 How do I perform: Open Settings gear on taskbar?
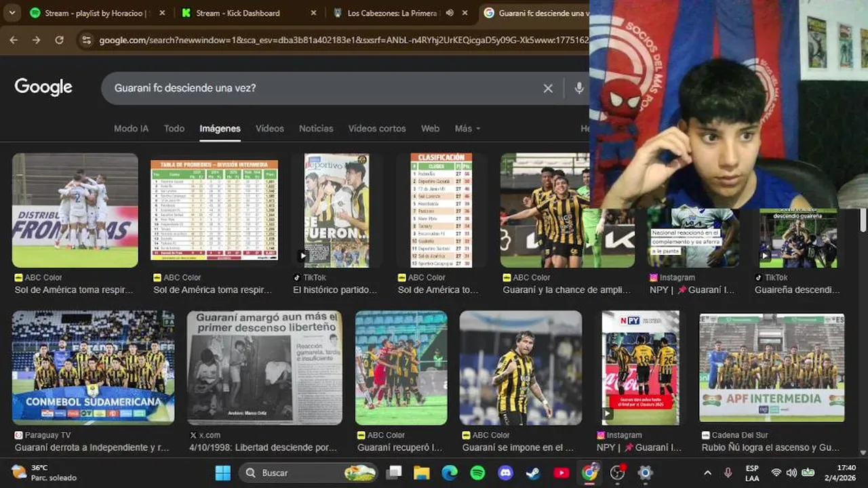coord(645,473)
